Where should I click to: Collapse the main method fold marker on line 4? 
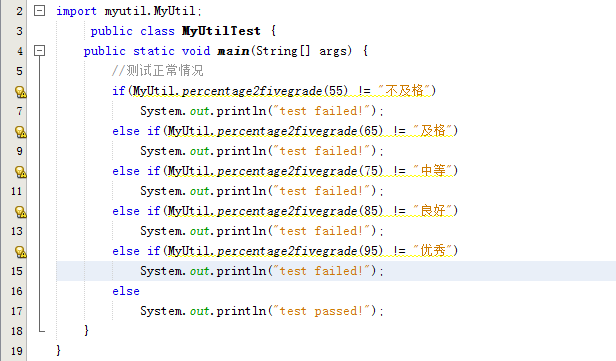tap(39, 51)
